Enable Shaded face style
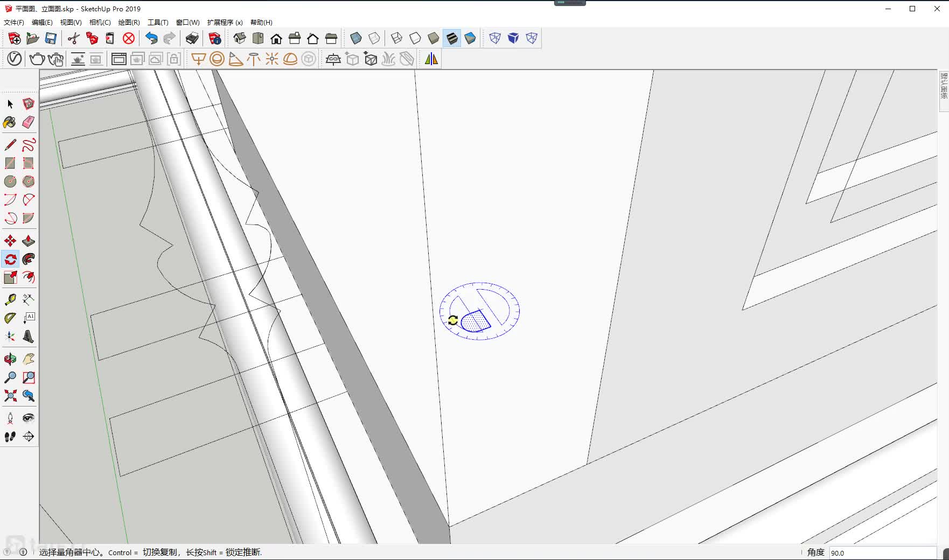Image resolution: width=949 pixels, height=560 pixels. click(x=434, y=38)
